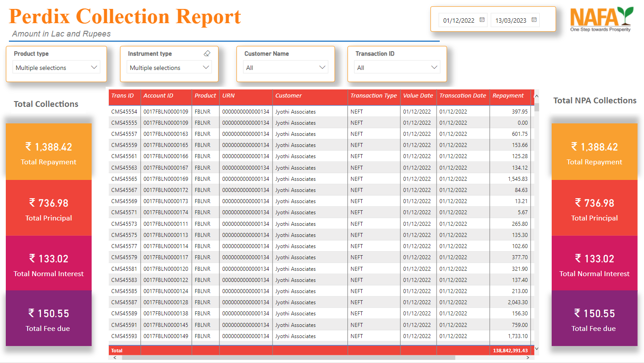This screenshot has width=644, height=363.
Task: Click Account ID cell 0017FBLN0000138
Action: tap(166, 314)
